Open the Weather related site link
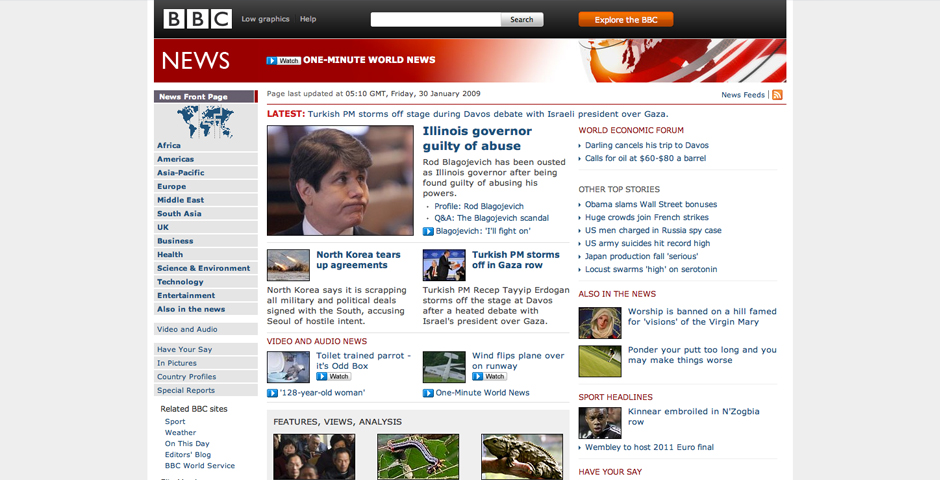The image size is (940, 480). click(180, 433)
